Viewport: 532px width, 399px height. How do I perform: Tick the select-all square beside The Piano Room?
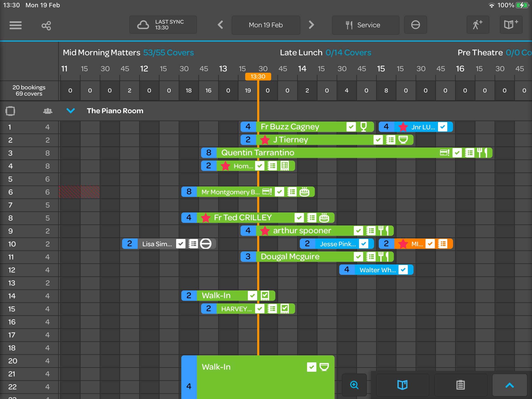tap(10, 111)
